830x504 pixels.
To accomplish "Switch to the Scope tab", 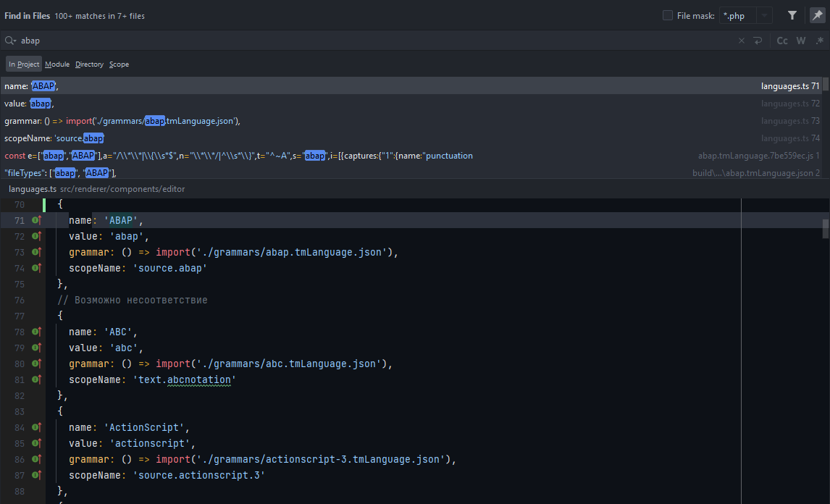I will [x=119, y=64].
